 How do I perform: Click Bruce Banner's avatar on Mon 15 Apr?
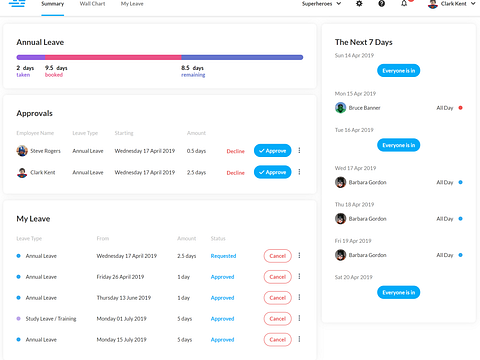pyautogui.click(x=340, y=108)
